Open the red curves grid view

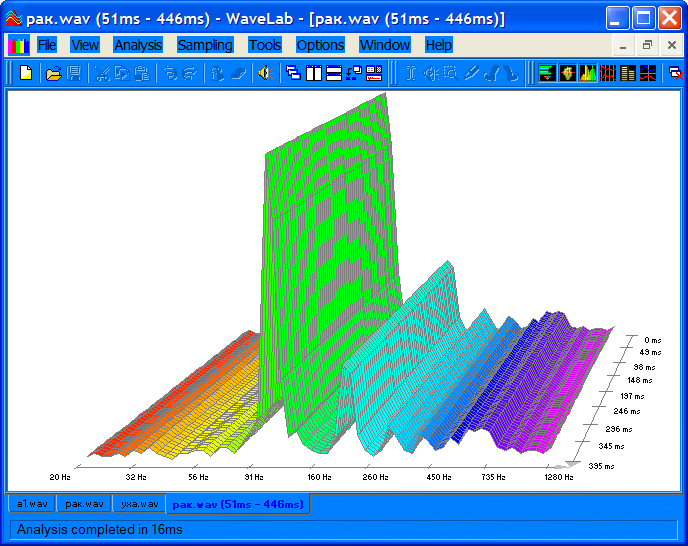(x=608, y=73)
